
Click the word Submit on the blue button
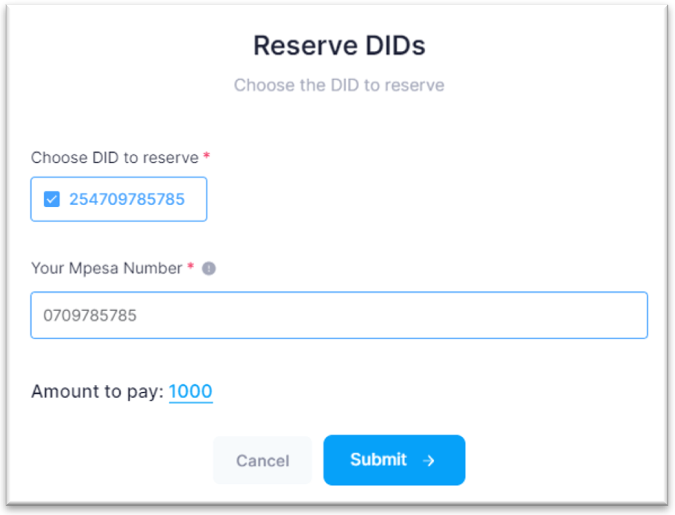click(378, 460)
